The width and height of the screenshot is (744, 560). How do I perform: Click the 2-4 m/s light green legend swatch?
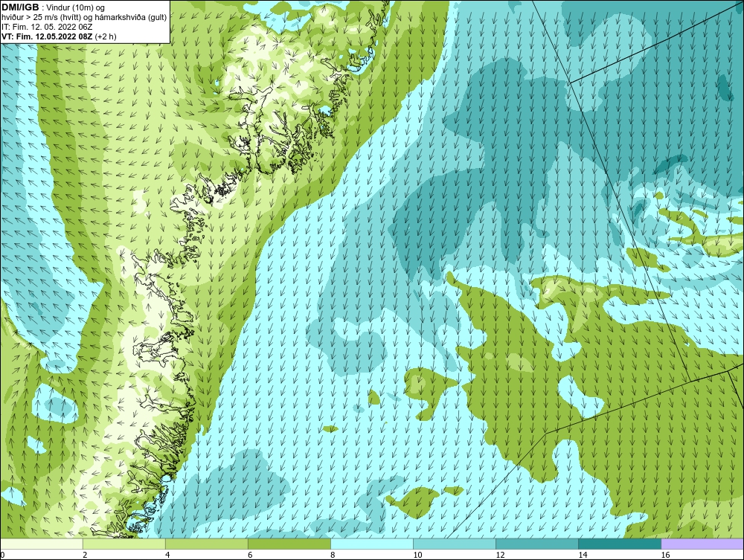[124, 544]
